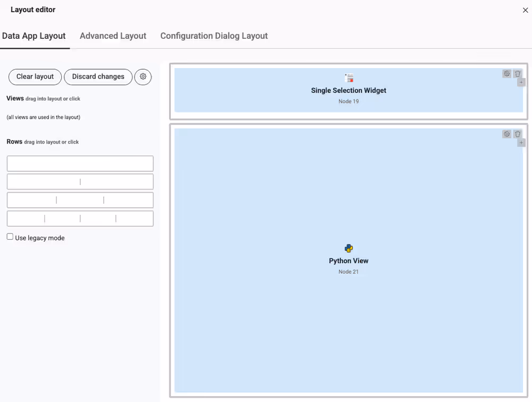Click the Use legacy mode label
The image size is (532, 402).
point(40,238)
